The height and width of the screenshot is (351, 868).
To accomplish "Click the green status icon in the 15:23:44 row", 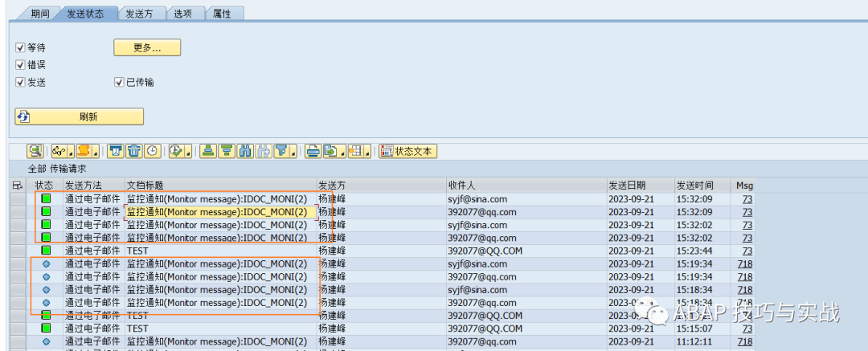I will pyautogui.click(x=46, y=251).
